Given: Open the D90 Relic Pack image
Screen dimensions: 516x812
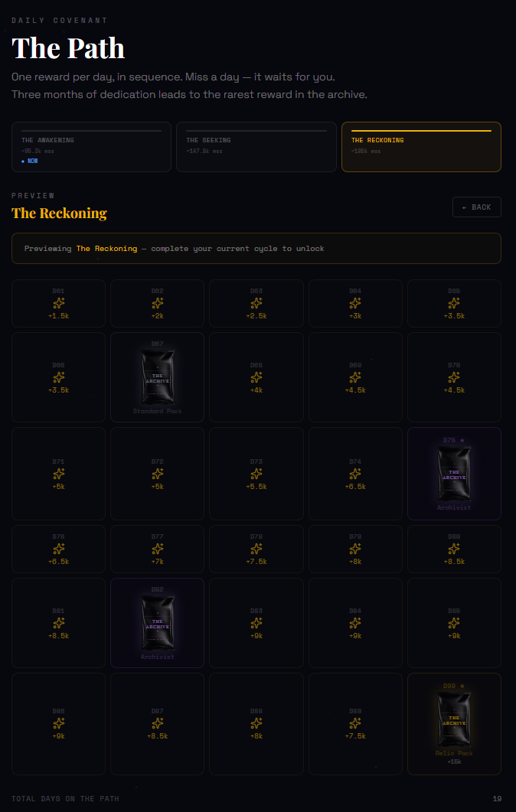Looking at the screenshot, I should 454,720.
